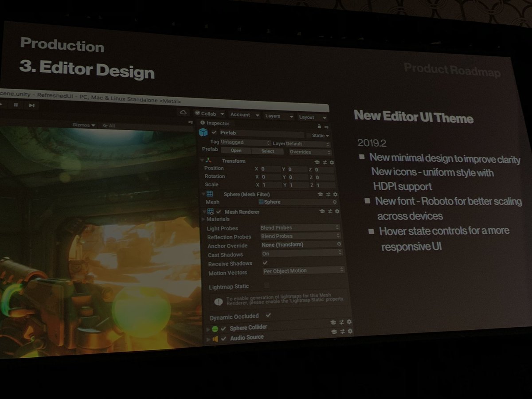This screenshot has height=399, width=532.
Task: Open Sphere Collider settings gear icon
Action: point(349,322)
